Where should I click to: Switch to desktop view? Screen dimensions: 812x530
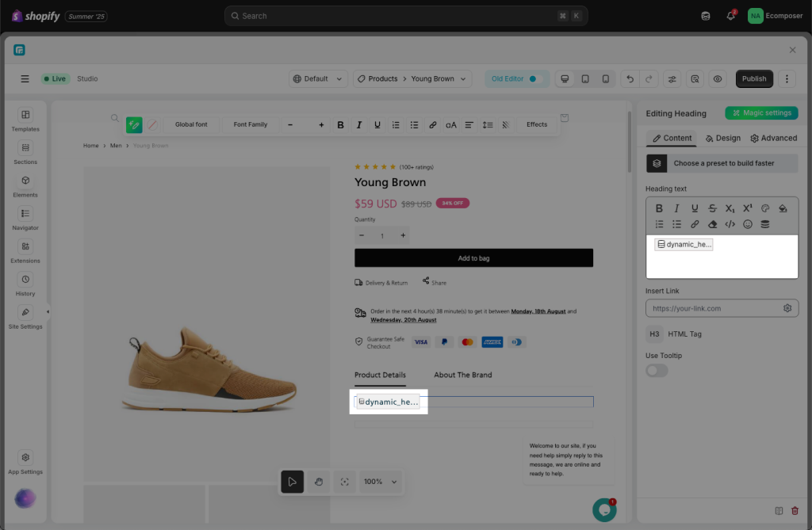[565, 78]
